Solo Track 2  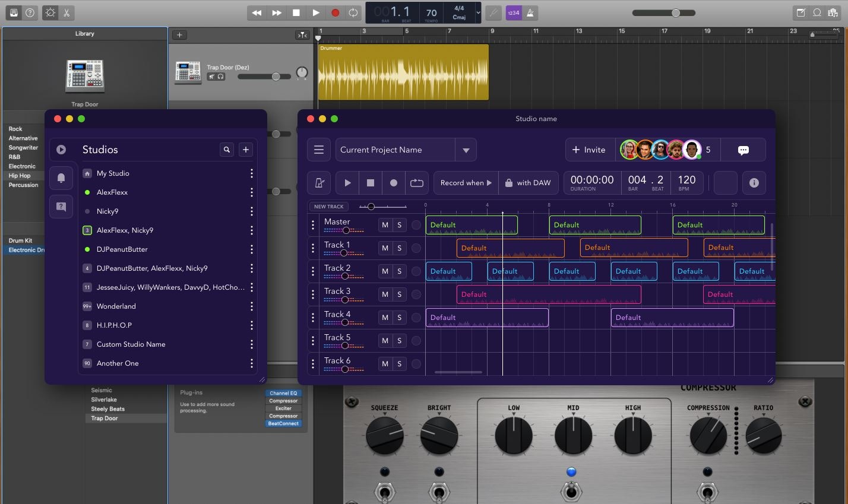click(400, 271)
